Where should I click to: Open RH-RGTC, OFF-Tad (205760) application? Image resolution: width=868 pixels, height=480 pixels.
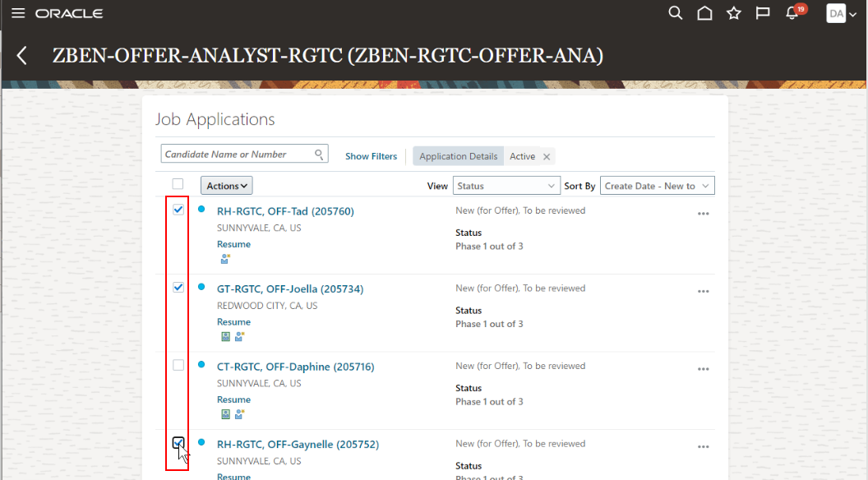[x=285, y=211]
